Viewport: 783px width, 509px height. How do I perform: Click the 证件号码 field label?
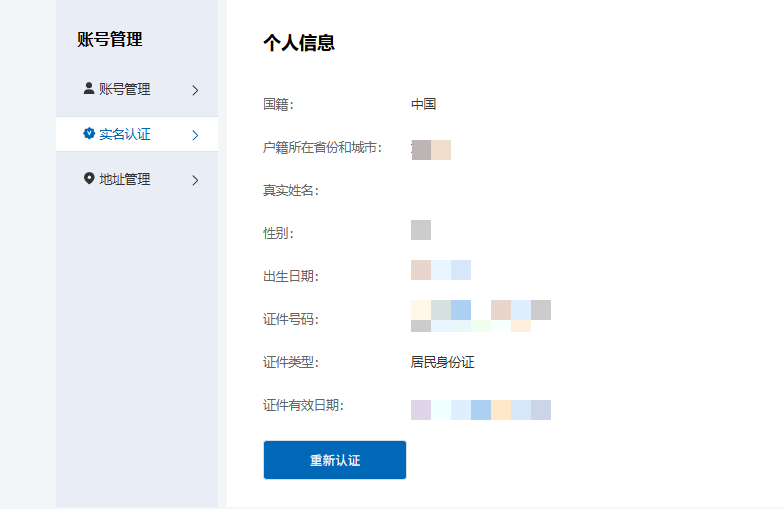[290, 320]
